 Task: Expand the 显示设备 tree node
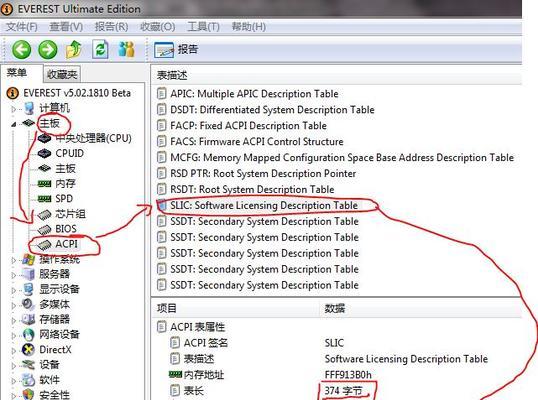point(13,290)
